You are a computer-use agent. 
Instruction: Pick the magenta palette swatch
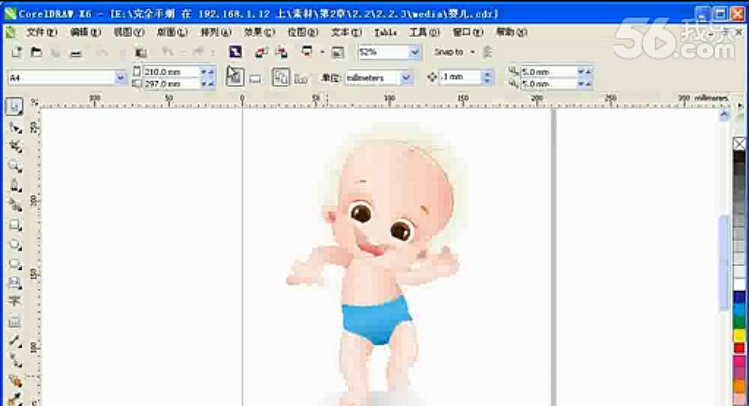[739, 361]
